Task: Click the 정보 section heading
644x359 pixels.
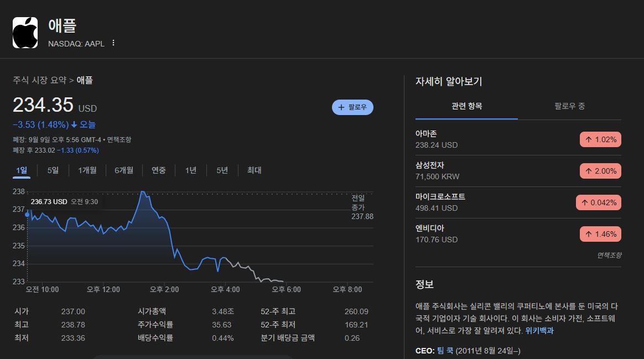Action: click(x=425, y=284)
